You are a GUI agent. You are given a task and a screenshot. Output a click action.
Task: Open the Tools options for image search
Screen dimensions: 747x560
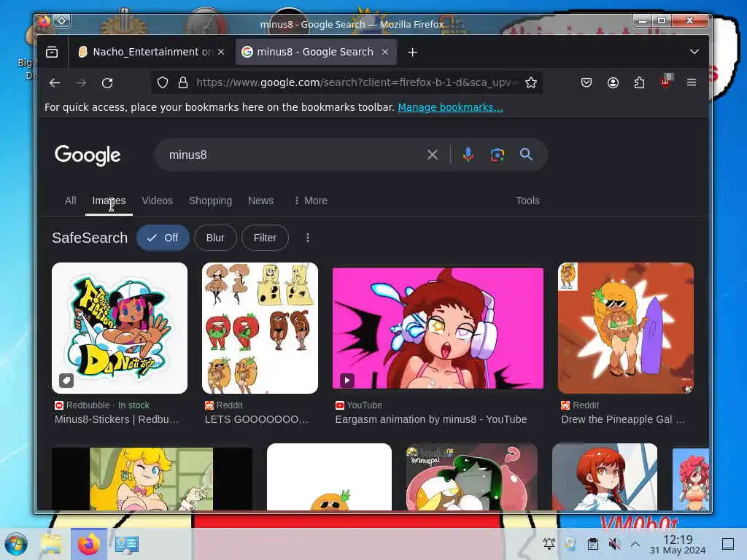(x=527, y=201)
